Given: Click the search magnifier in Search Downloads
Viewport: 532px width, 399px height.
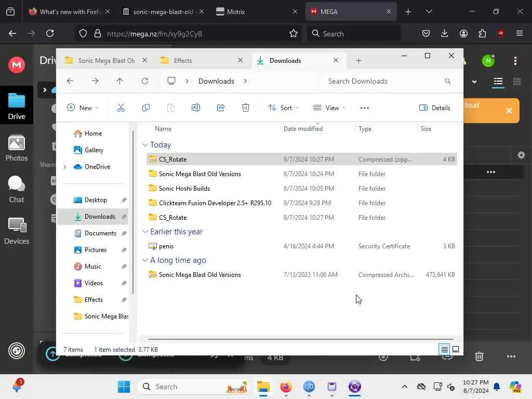Looking at the screenshot, I should 447,81.
